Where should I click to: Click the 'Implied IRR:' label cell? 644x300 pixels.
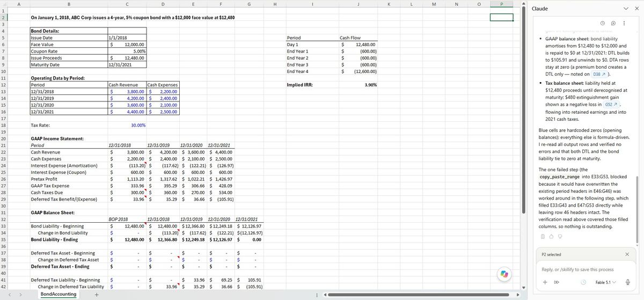[x=312, y=85]
